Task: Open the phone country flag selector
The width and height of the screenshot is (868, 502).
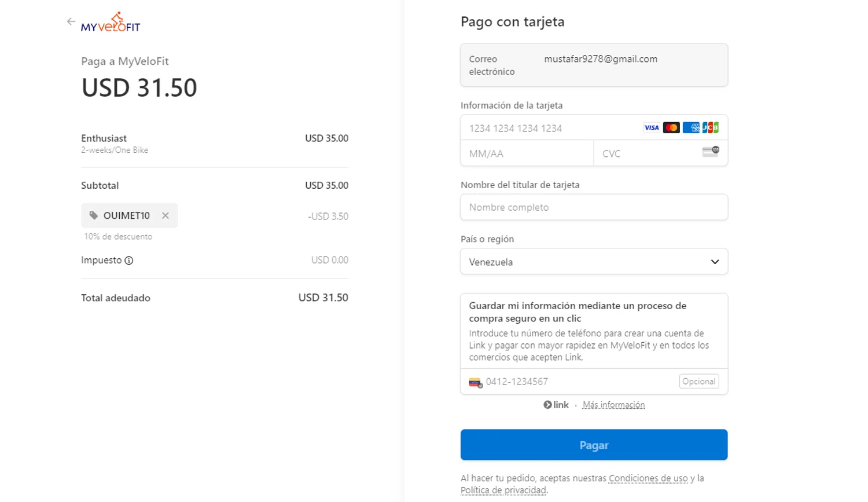Action: (x=476, y=382)
